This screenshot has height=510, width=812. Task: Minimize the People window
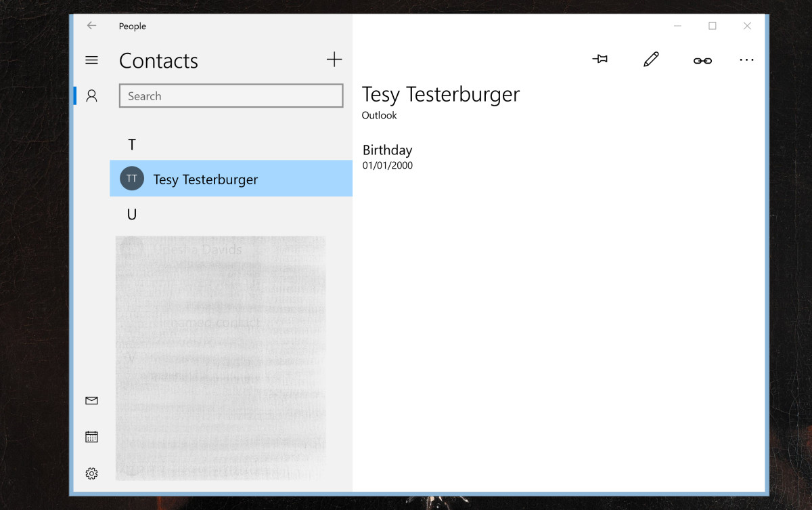(x=678, y=26)
